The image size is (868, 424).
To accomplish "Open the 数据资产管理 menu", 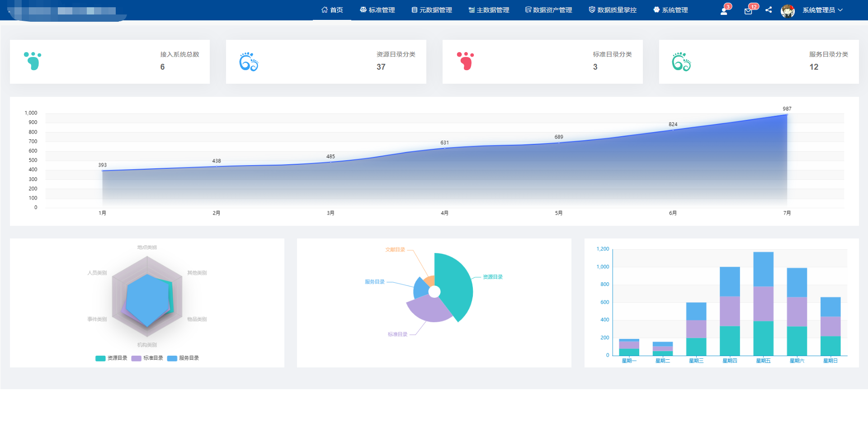I will tap(548, 10).
